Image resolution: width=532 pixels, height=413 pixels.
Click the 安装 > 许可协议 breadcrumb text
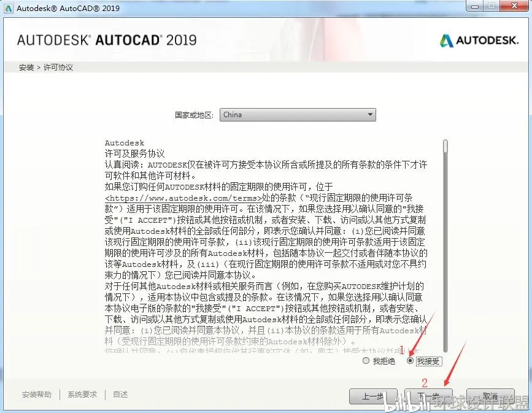click(46, 67)
